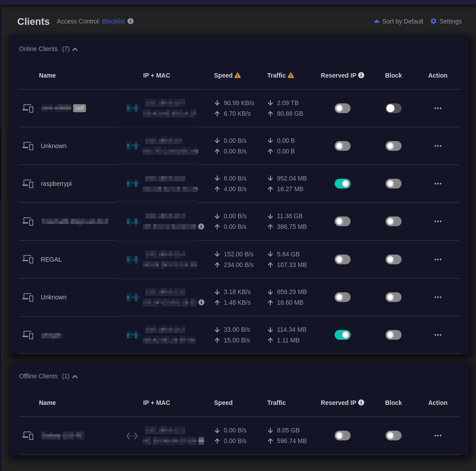Enable Reserved IP for the offline client

(x=343, y=436)
